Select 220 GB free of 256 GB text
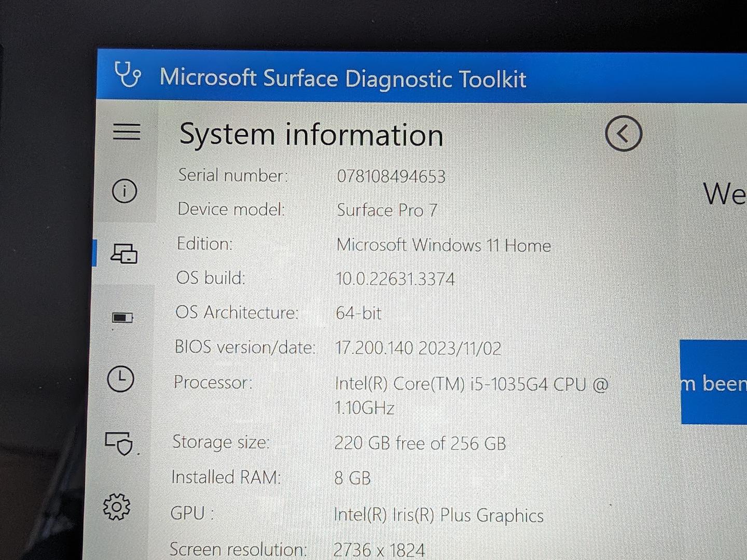747x560 pixels. (420, 443)
